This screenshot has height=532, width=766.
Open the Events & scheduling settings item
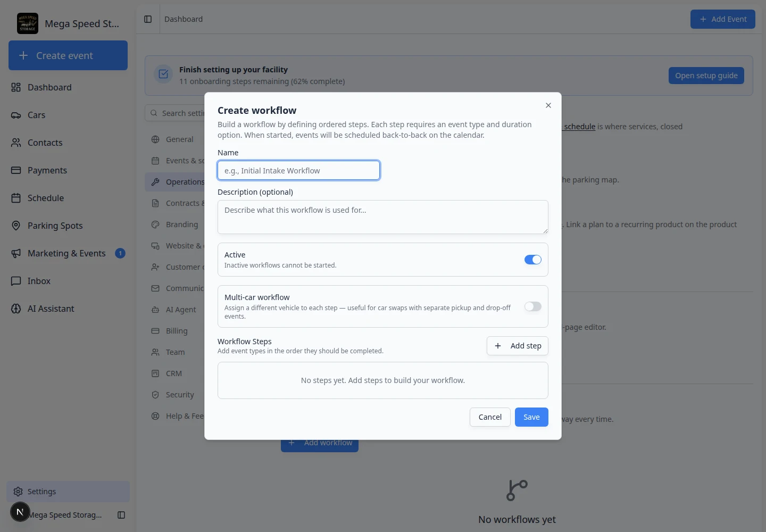coord(174,161)
